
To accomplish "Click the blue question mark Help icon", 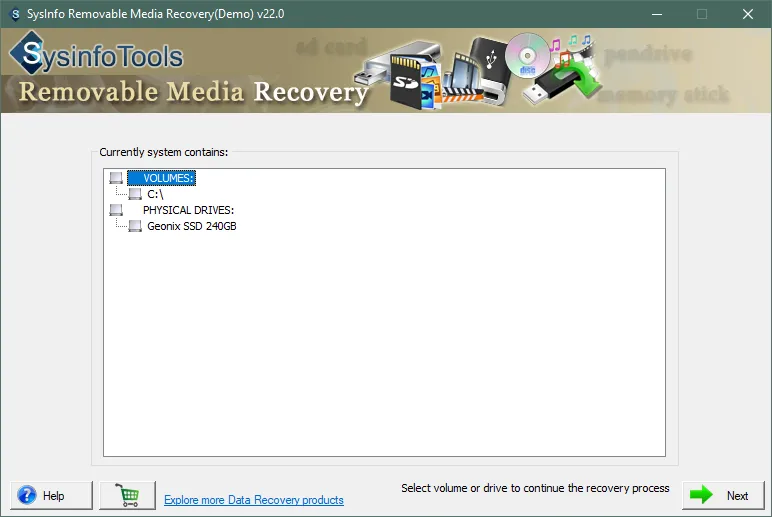I will click(x=27, y=495).
